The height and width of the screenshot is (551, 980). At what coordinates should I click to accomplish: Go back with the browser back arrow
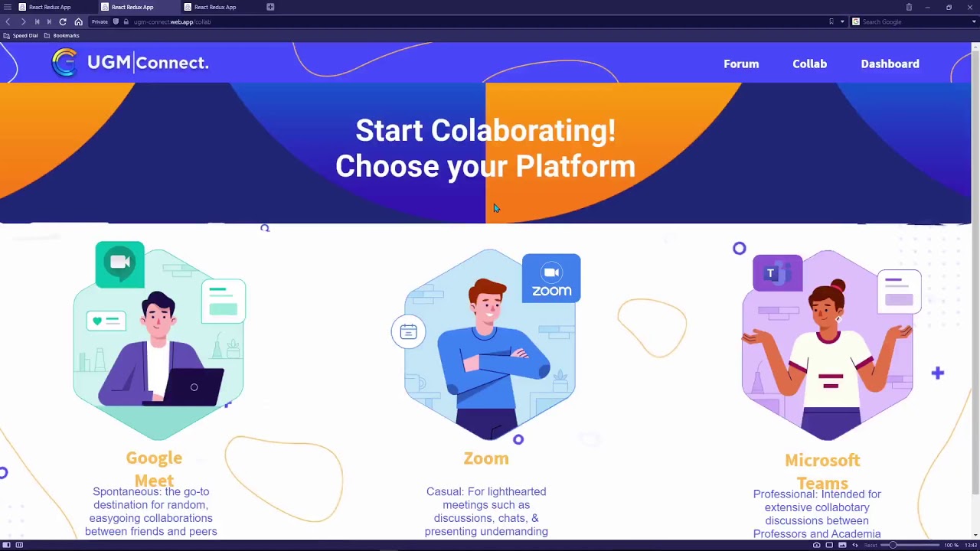tap(8, 21)
